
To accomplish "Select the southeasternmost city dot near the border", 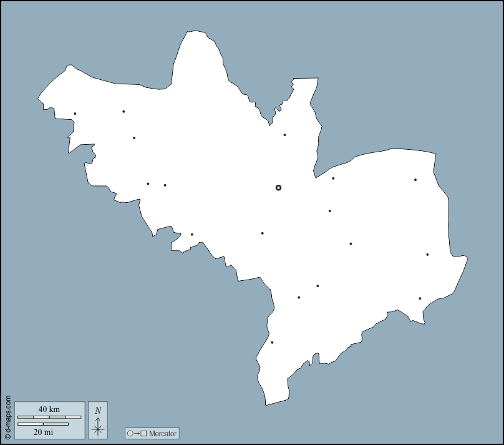I will (x=420, y=298).
